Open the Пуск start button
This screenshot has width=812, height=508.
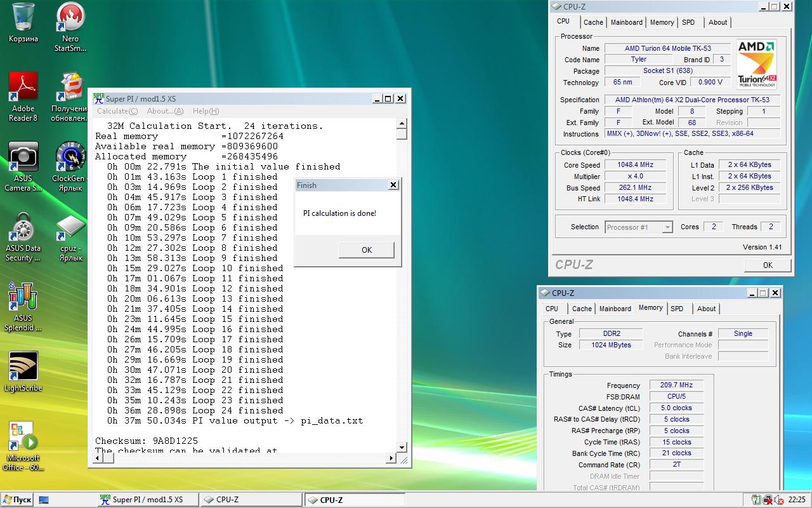pos(17,500)
